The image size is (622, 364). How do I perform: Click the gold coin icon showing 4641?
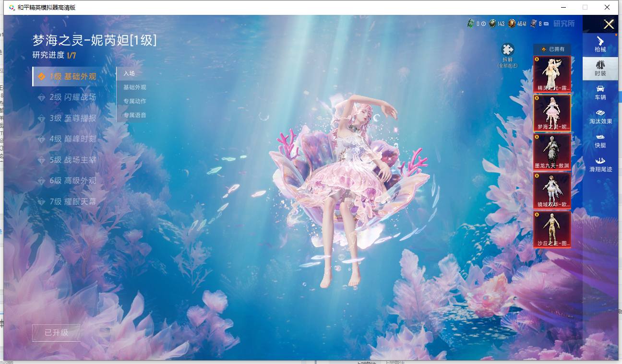coord(512,23)
